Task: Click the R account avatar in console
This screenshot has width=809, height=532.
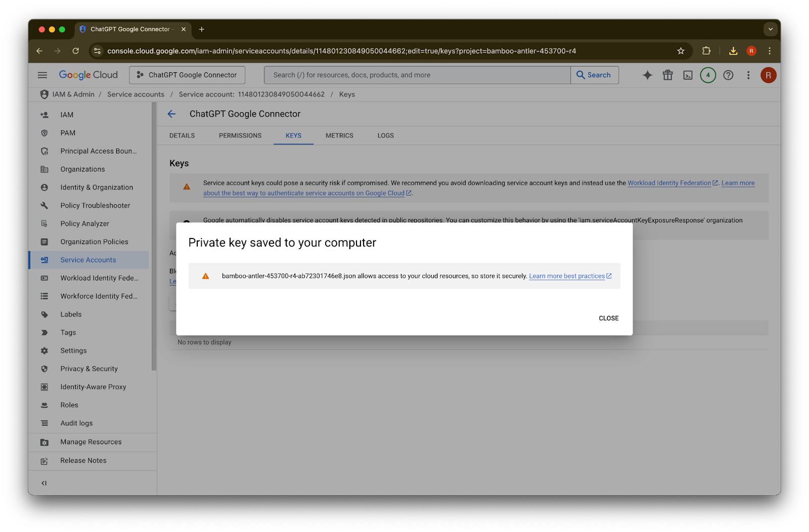Action: point(768,75)
